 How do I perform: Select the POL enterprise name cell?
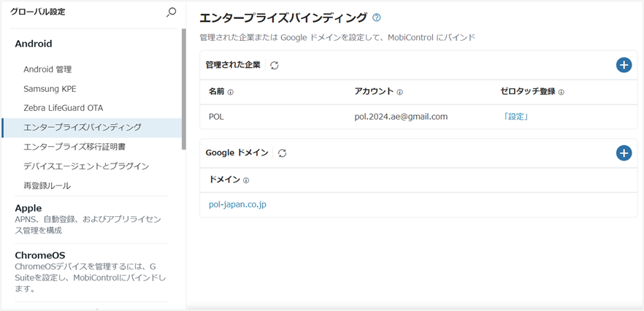click(x=216, y=117)
